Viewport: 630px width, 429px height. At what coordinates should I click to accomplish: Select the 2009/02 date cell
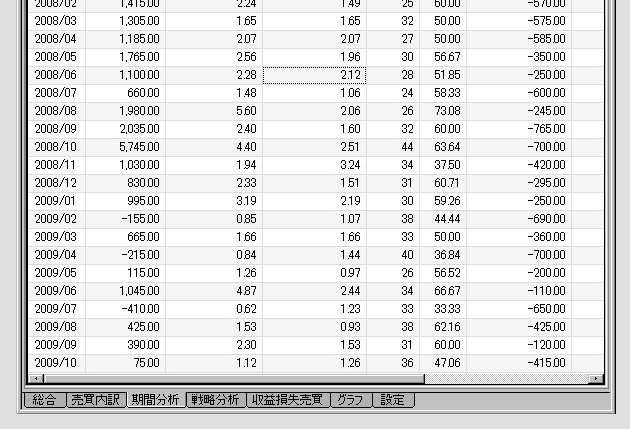57,219
